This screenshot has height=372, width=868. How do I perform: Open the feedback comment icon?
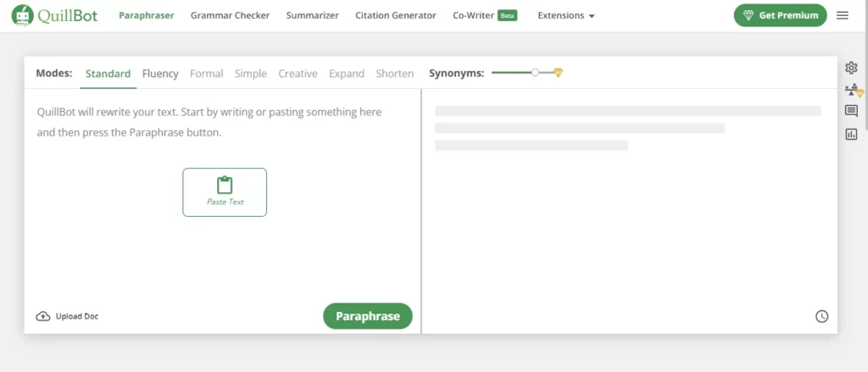tap(851, 111)
